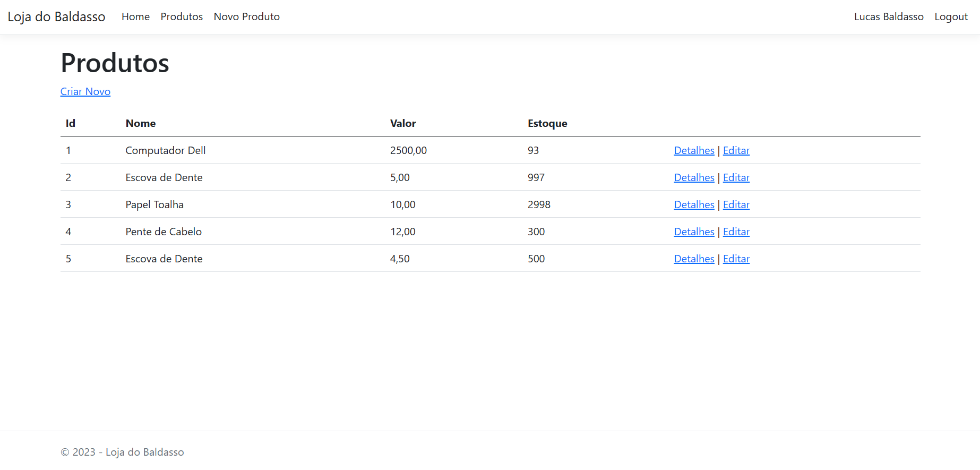
Task: Click the Loja do Baldasso brand link
Action: point(56,17)
